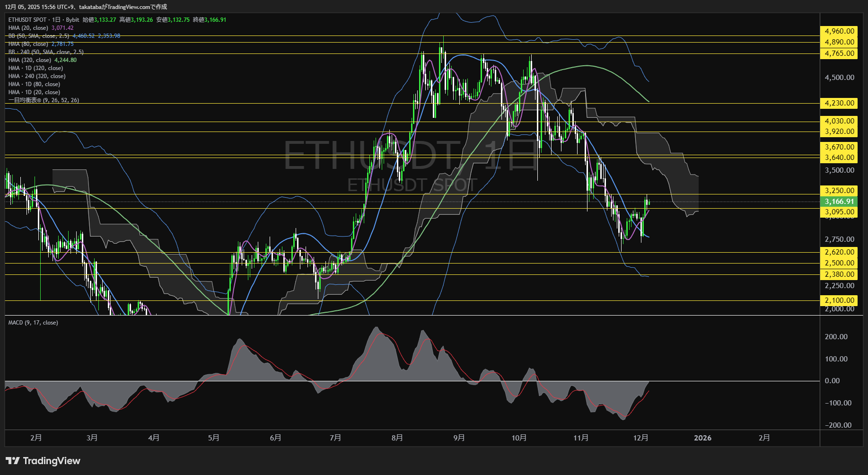Click the 4,765.00 price level label
868x475 pixels.
(x=839, y=53)
